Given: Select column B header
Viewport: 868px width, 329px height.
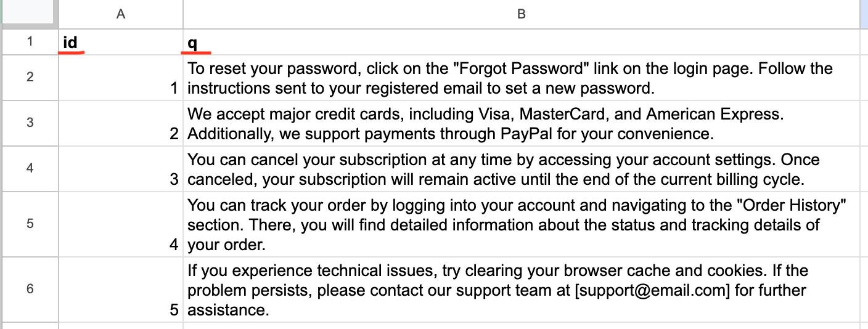Looking at the screenshot, I should (x=521, y=14).
